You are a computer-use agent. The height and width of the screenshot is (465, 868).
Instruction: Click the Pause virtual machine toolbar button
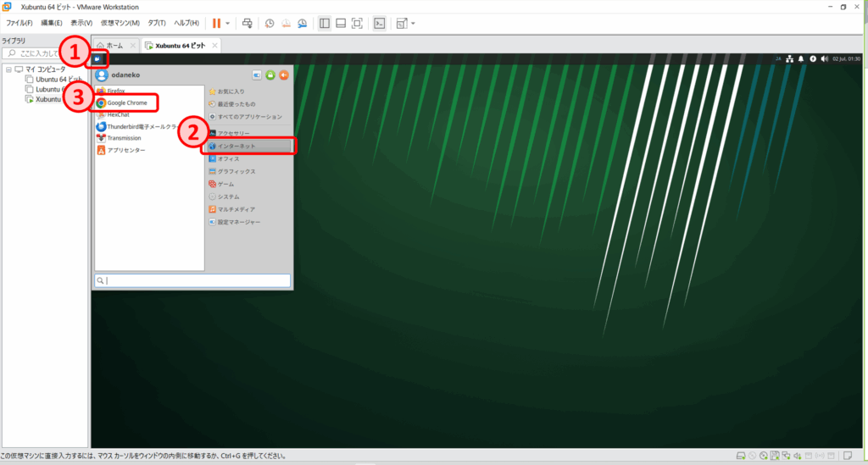click(x=216, y=23)
